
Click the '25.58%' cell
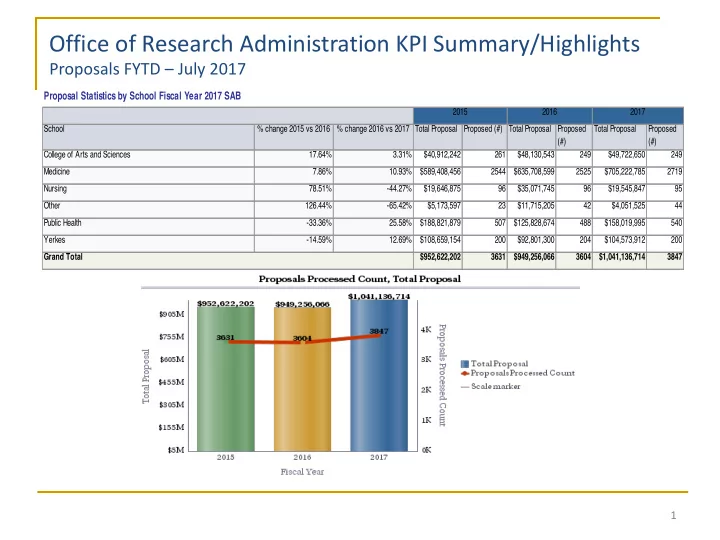[x=373, y=226]
